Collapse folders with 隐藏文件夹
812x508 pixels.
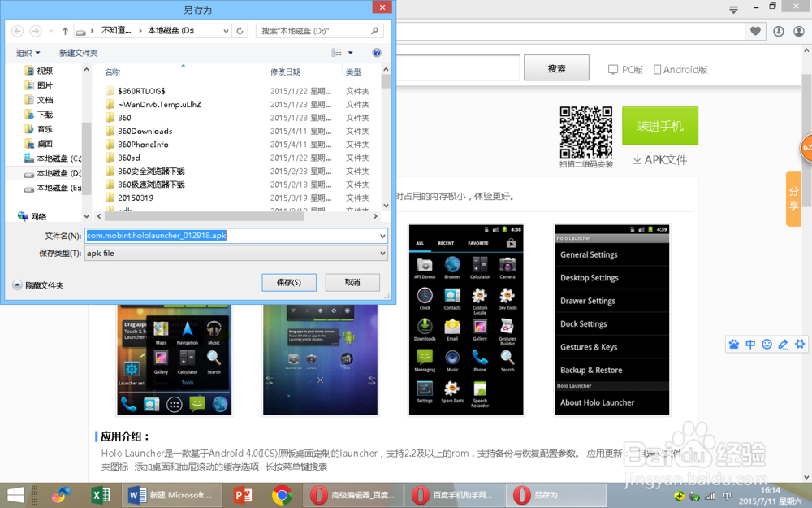38,285
